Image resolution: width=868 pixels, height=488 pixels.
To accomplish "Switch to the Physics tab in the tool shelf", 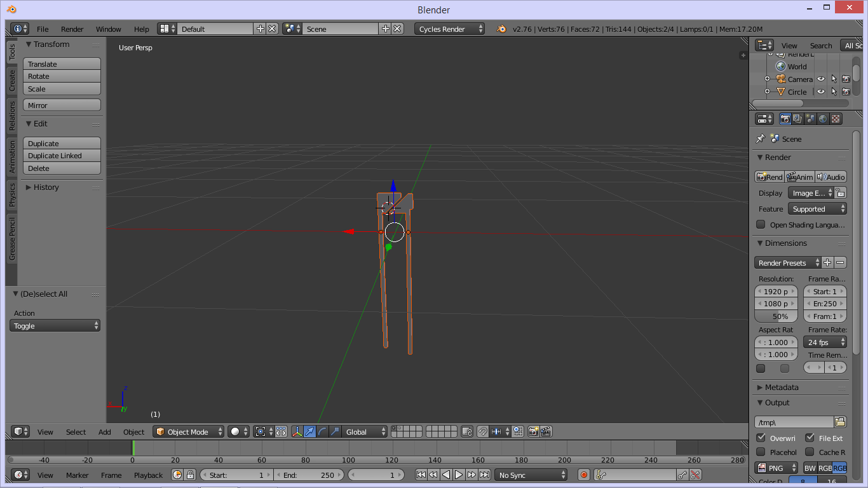I will 11,195.
